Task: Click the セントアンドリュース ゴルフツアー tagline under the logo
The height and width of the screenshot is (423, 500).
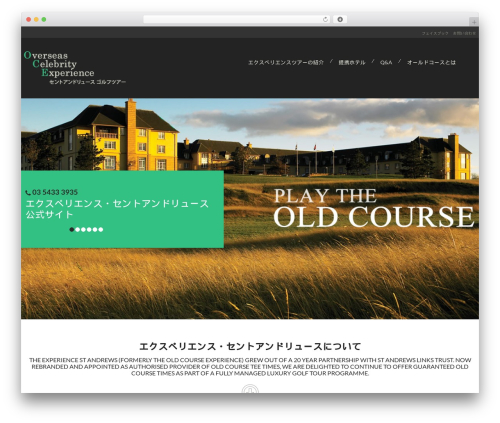Action: coord(87,82)
